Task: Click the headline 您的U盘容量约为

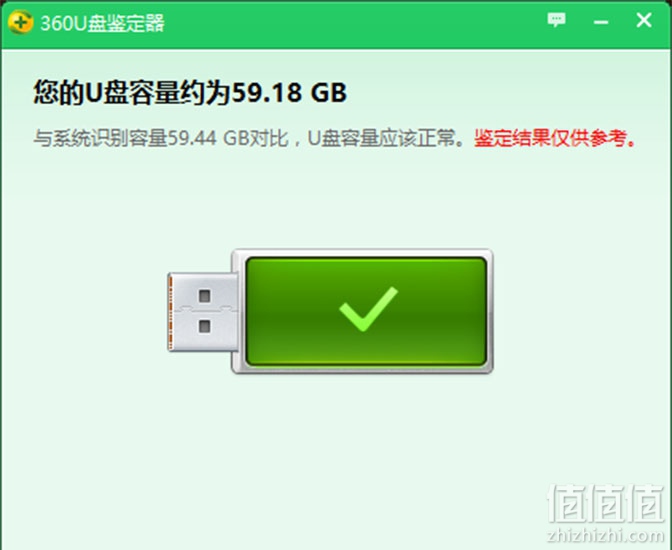Action: pyautogui.click(x=133, y=92)
